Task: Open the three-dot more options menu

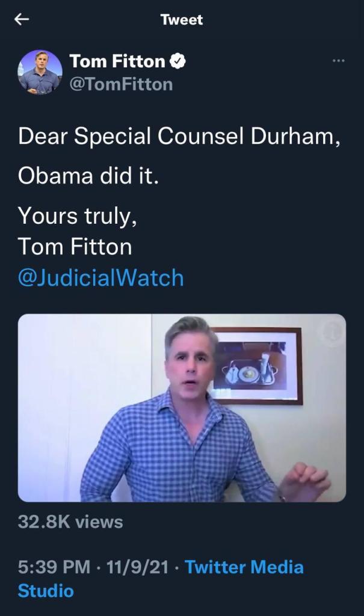Action: click(x=338, y=61)
